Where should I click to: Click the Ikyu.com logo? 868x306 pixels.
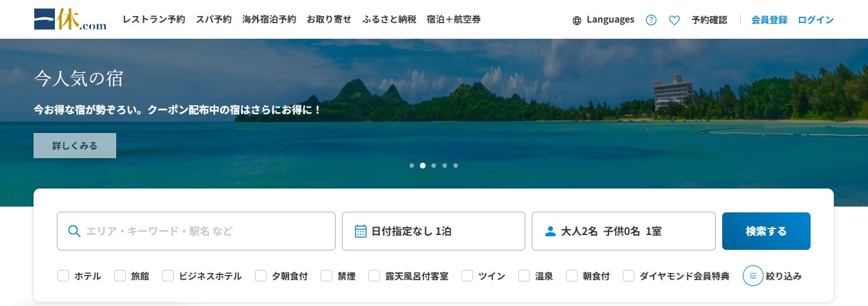pos(70,19)
